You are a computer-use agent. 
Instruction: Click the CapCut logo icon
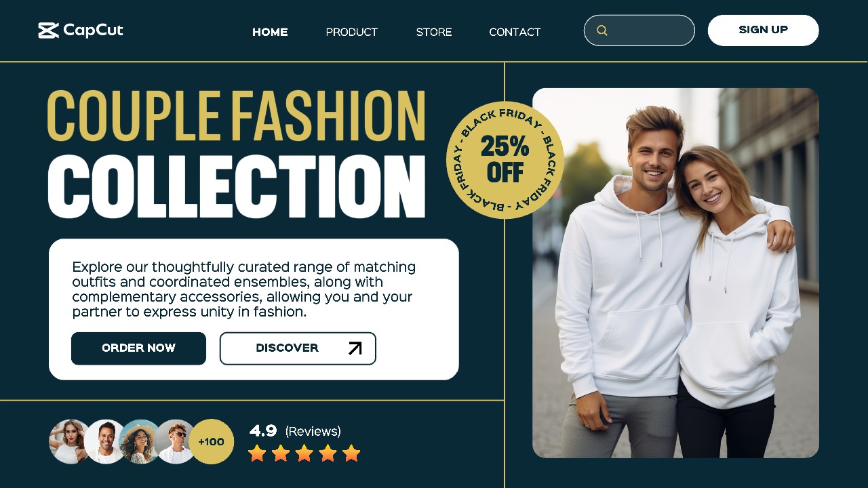49,30
